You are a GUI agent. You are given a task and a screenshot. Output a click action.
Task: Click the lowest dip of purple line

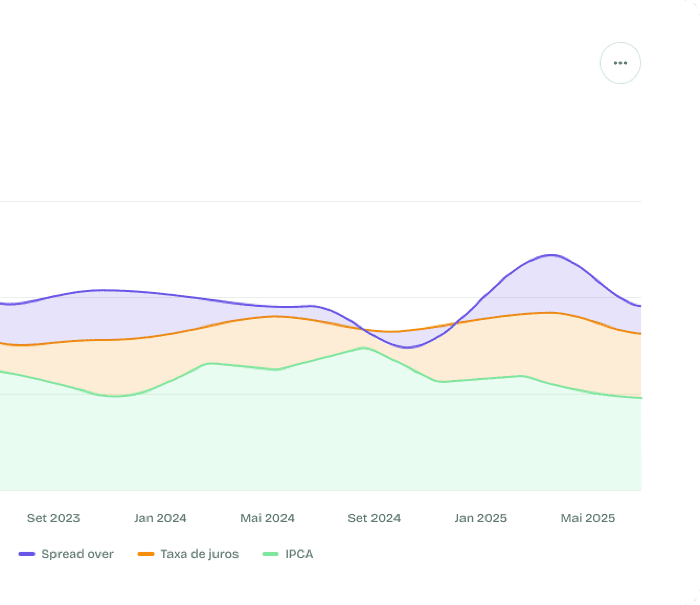point(408,347)
